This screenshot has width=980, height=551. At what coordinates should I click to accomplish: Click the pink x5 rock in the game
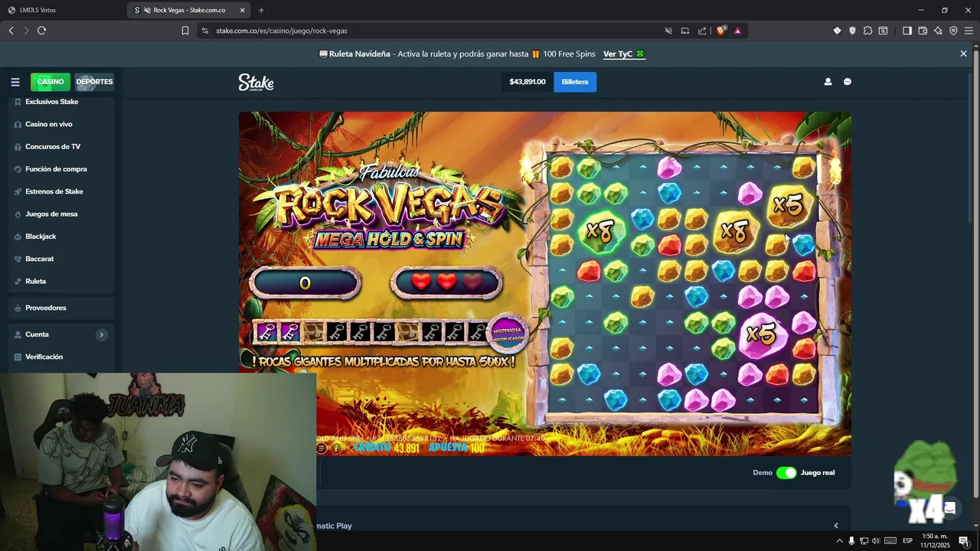point(762,334)
